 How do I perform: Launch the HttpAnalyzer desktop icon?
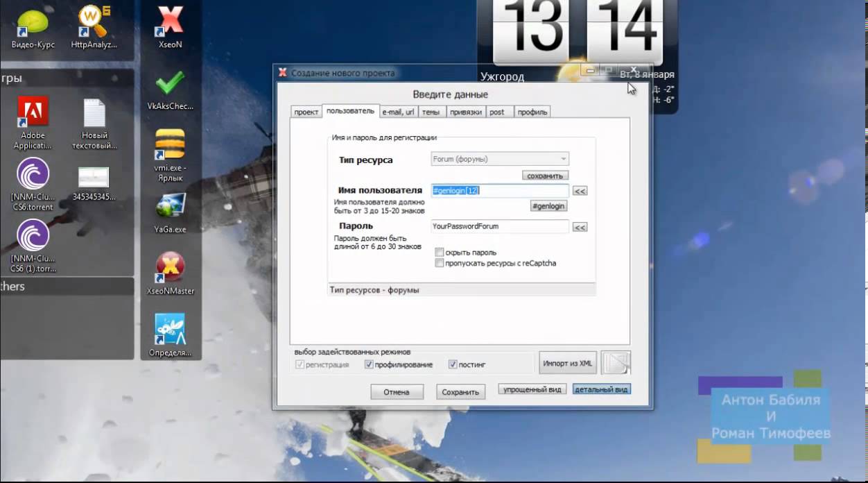pos(94,26)
